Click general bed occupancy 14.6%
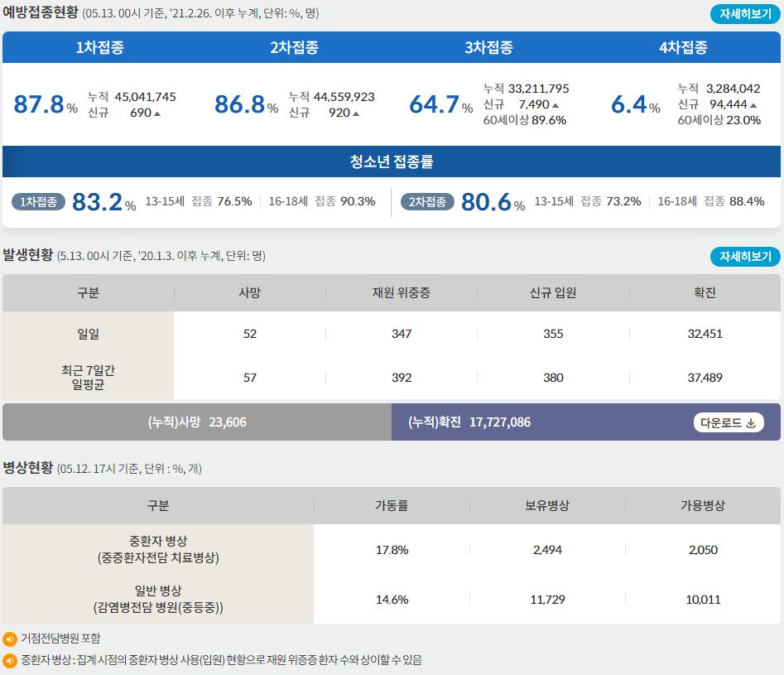The height and width of the screenshot is (675, 784). tap(392, 600)
